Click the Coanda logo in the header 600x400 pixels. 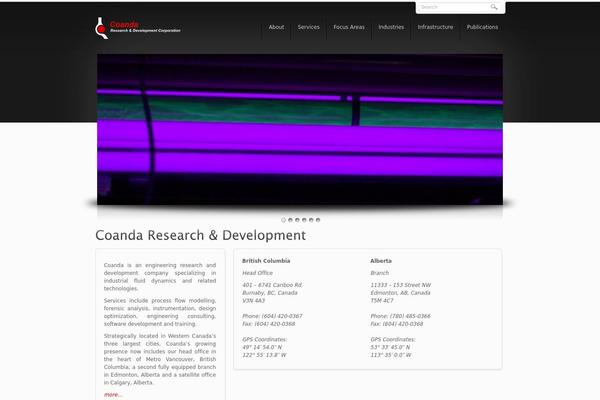pos(138,28)
